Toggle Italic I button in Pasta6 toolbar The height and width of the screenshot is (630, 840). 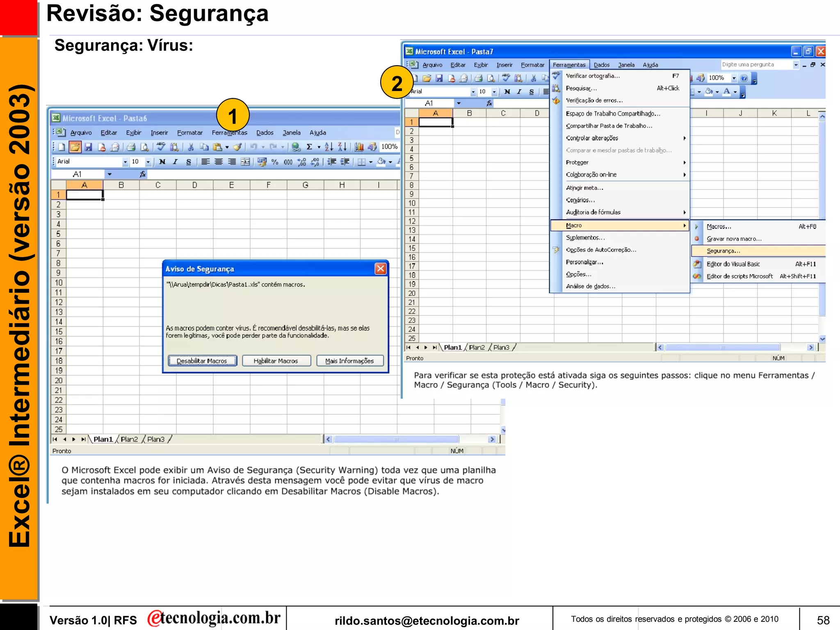[175, 162]
